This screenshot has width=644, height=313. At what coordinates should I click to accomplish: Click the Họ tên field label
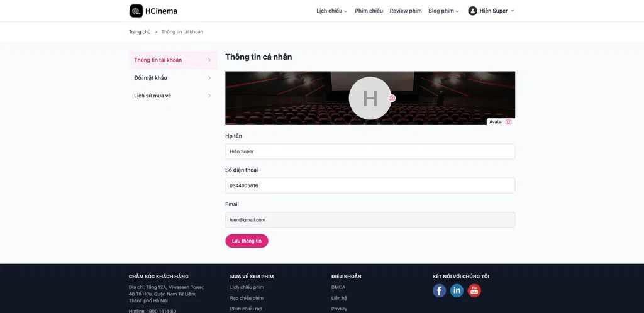click(x=233, y=136)
